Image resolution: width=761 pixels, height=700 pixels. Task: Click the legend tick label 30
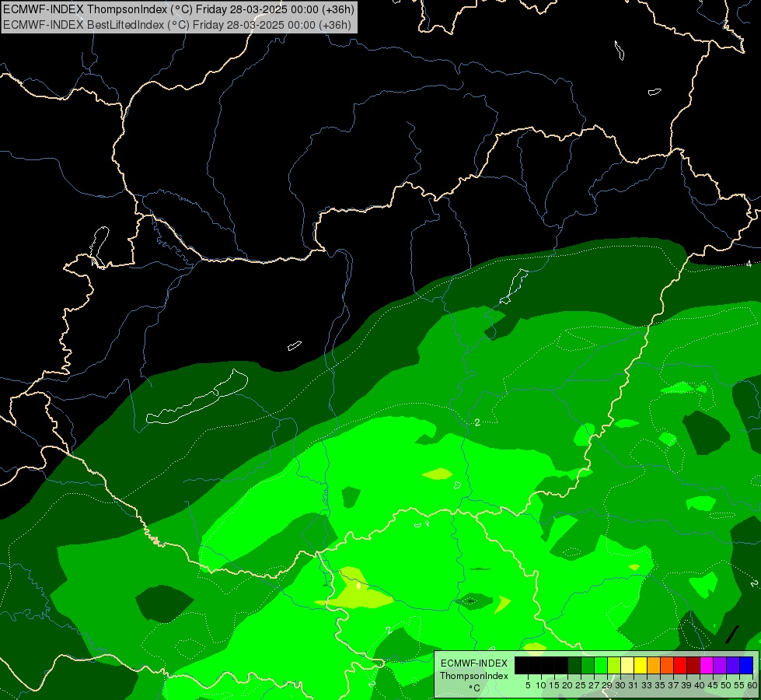620,685
